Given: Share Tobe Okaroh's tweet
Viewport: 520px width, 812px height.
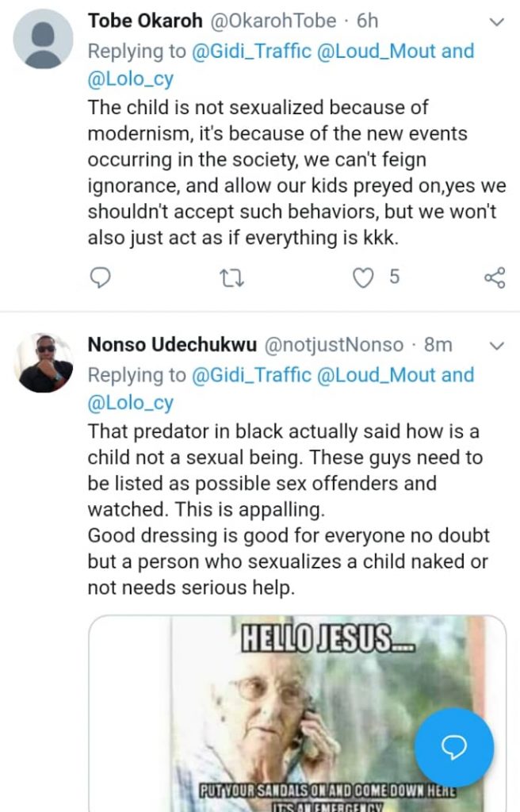Looking at the screenshot, I should pos(494,278).
